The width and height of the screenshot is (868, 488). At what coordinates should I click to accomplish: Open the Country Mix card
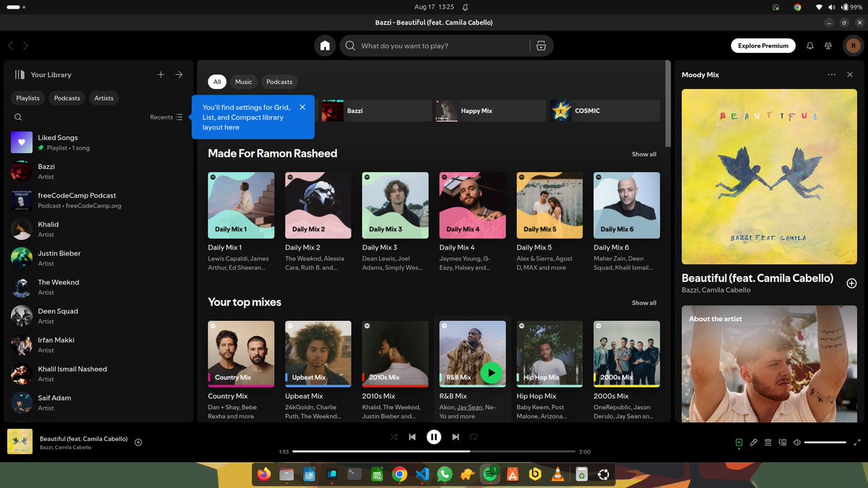241,371
